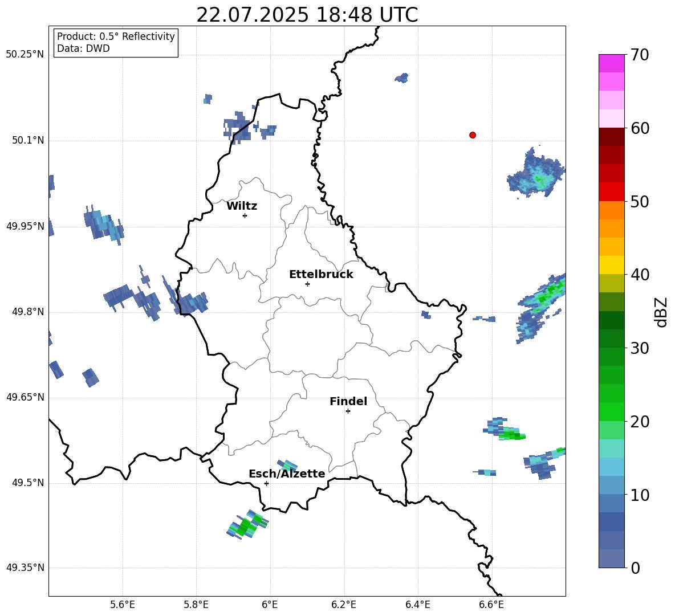Click the 49.5°N latitude label
675x616 pixels.
pos(28,483)
